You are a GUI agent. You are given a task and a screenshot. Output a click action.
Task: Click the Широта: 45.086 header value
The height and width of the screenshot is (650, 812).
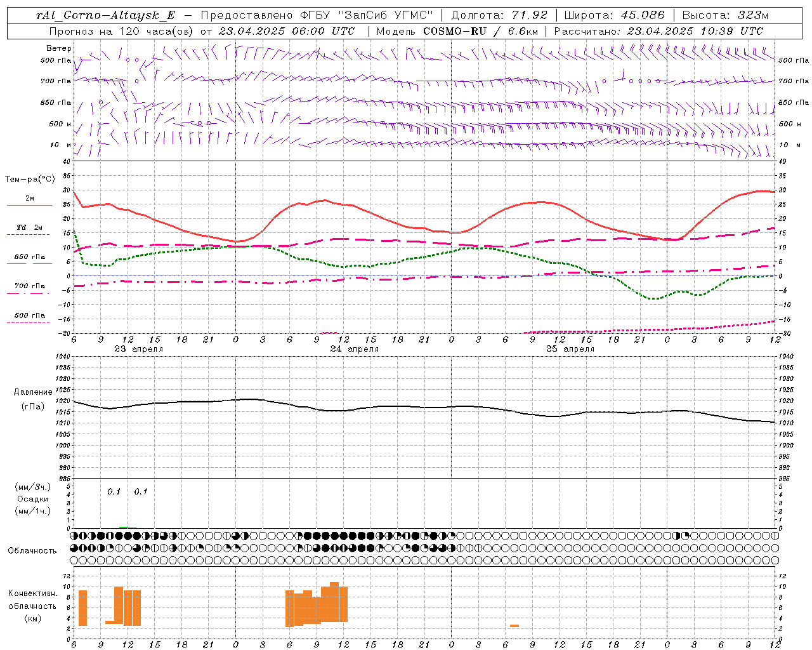tap(614, 16)
